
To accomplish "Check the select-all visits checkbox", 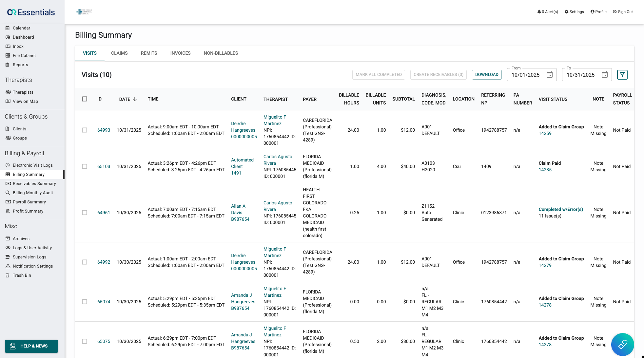I will (x=85, y=99).
